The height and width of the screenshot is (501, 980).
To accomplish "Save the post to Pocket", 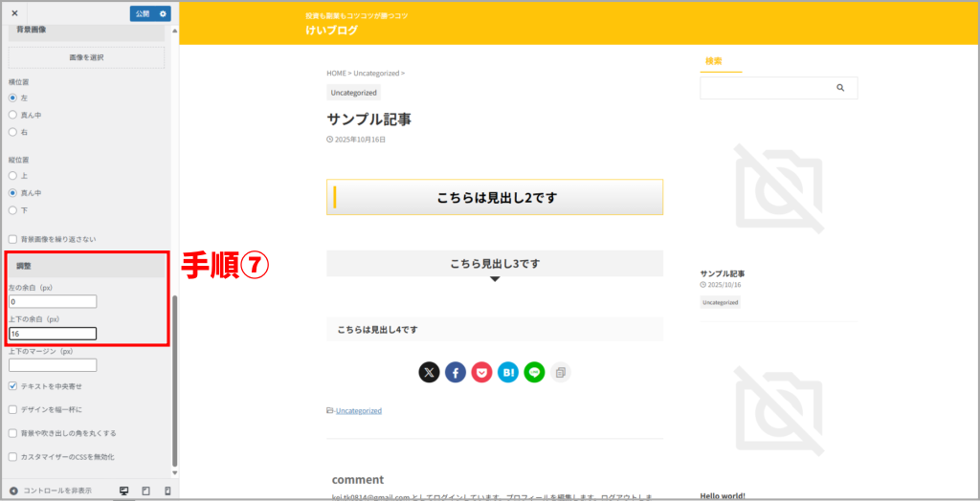I will click(x=481, y=372).
